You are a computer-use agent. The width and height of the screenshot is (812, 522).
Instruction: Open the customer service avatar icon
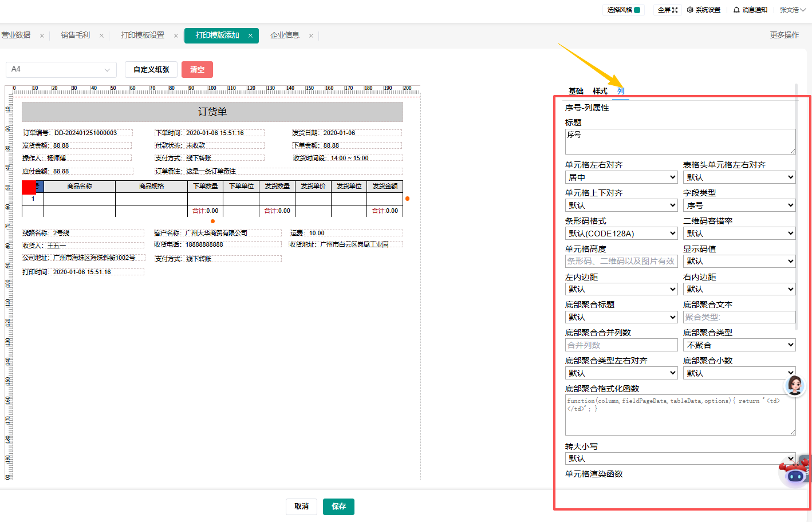(x=795, y=385)
